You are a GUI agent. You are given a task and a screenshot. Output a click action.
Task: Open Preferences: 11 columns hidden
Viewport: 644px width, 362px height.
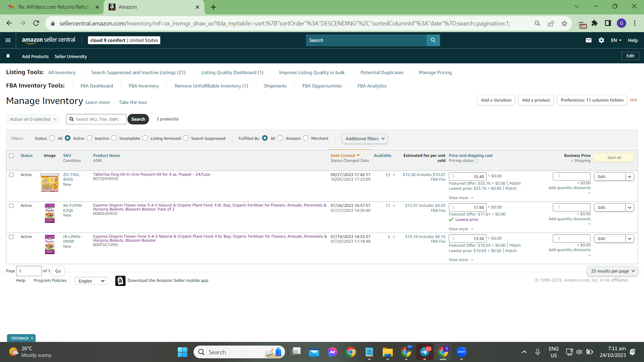pyautogui.click(x=592, y=100)
